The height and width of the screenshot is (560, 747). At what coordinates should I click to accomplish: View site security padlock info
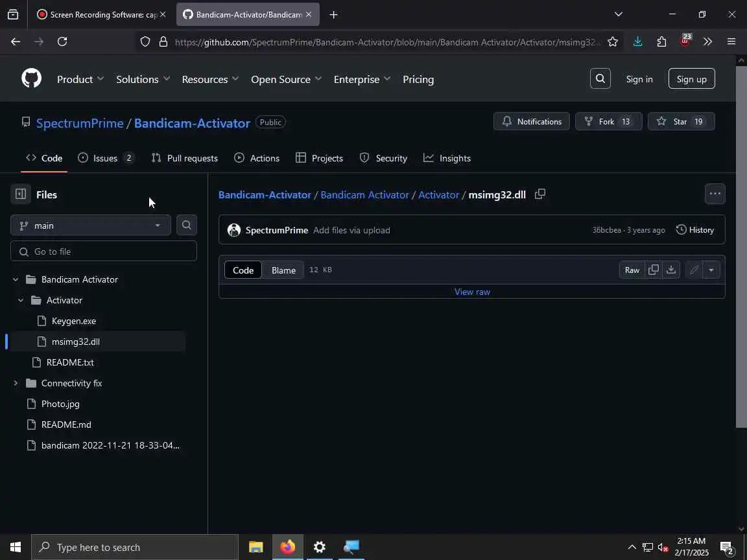pyautogui.click(x=163, y=42)
